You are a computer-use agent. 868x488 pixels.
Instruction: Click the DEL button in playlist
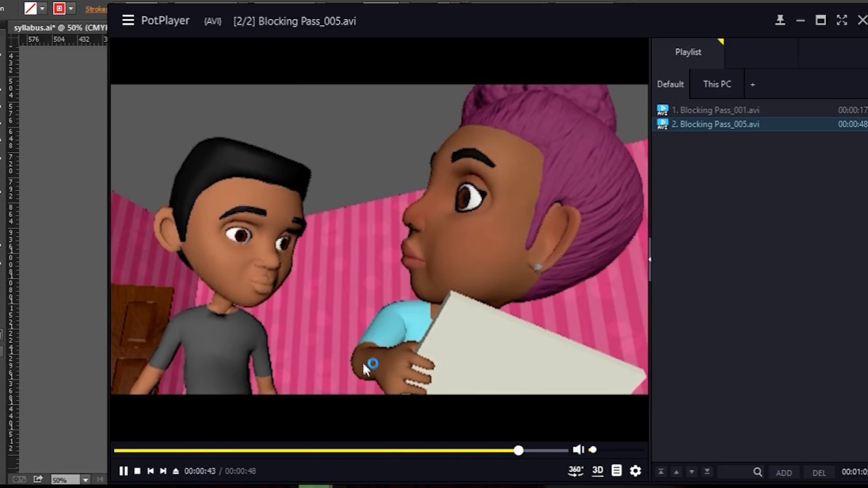coord(819,472)
